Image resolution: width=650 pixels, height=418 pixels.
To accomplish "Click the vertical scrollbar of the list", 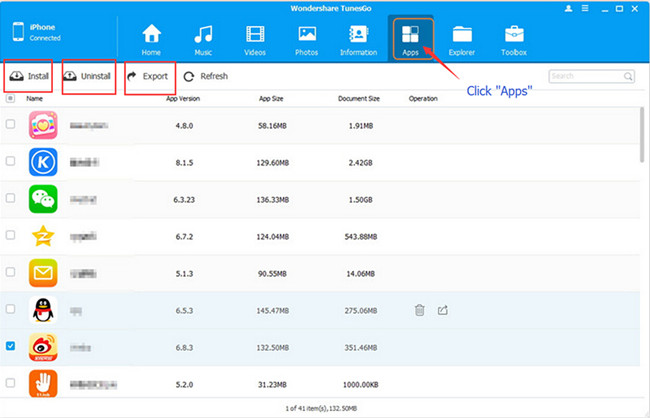I will pyautogui.click(x=642, y=134).
